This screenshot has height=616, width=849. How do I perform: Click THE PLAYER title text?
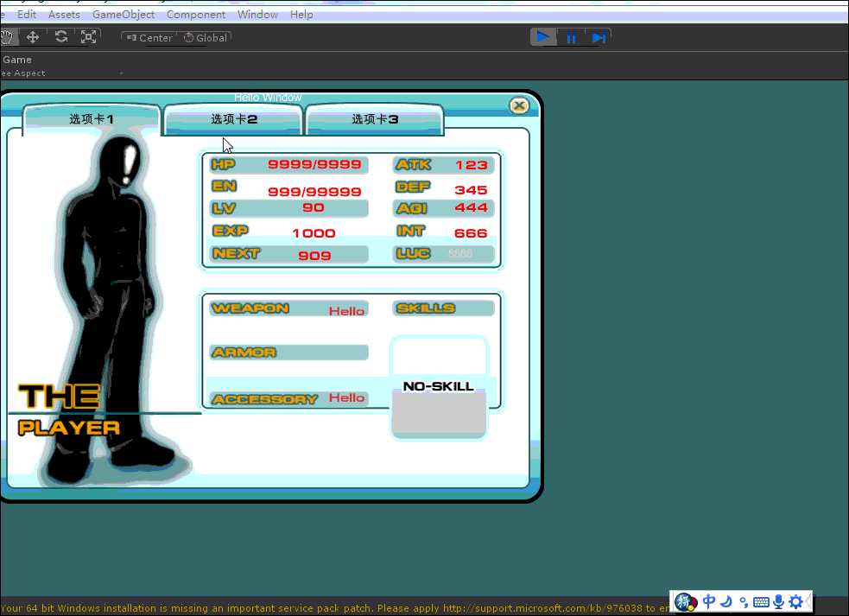coord(69,410)
